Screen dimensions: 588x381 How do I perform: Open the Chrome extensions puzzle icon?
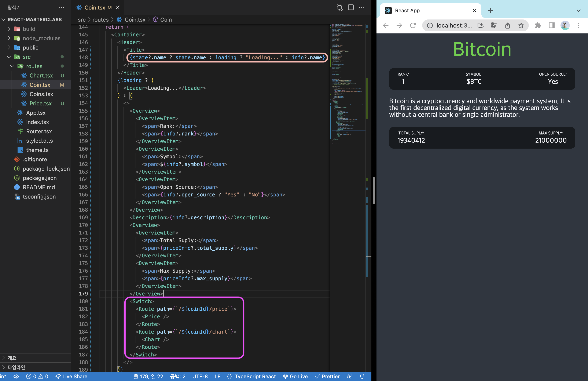[538, 25]
